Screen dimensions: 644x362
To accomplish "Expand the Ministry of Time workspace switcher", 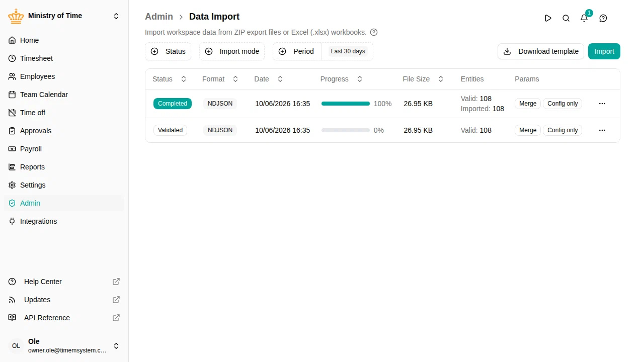I will 116,16.
